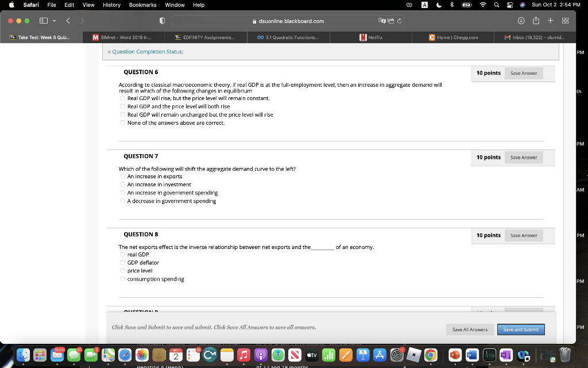Open Bookmarks menu
588x368 pixels.
pyautogui.click(x=142, y=5)
